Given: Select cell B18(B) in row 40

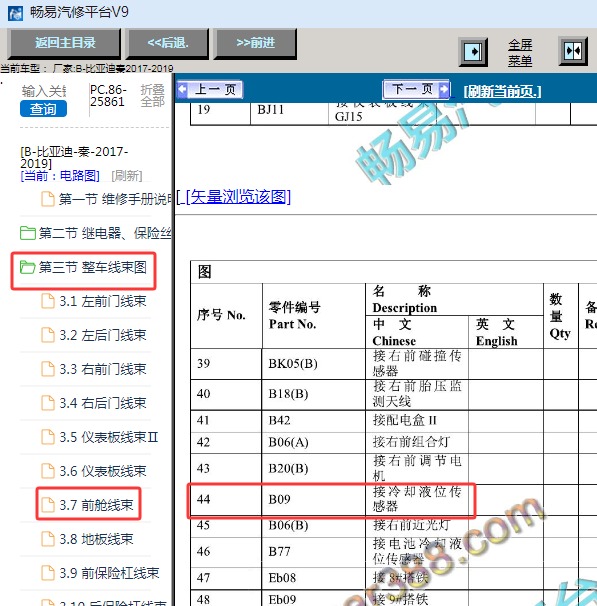Looking at the screenshot, I should pos(313,394).
